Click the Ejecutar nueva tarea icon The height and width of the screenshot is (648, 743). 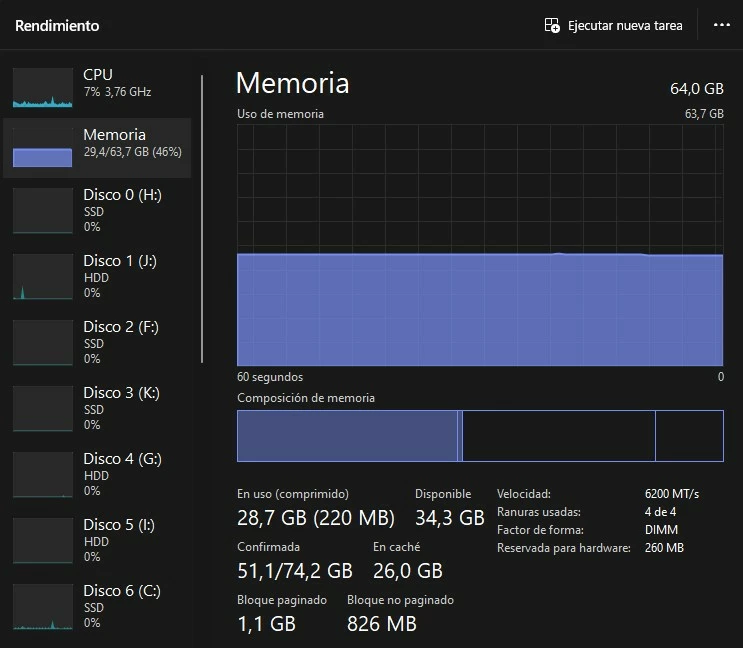point(552,25)
